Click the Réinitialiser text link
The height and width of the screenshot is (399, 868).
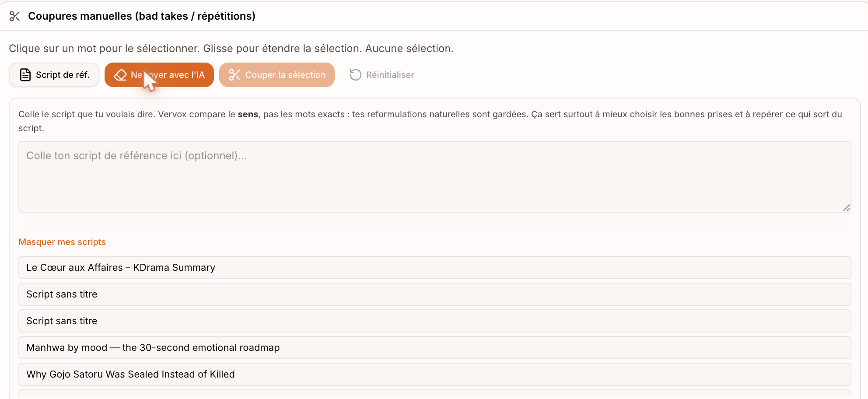[390, 75]
